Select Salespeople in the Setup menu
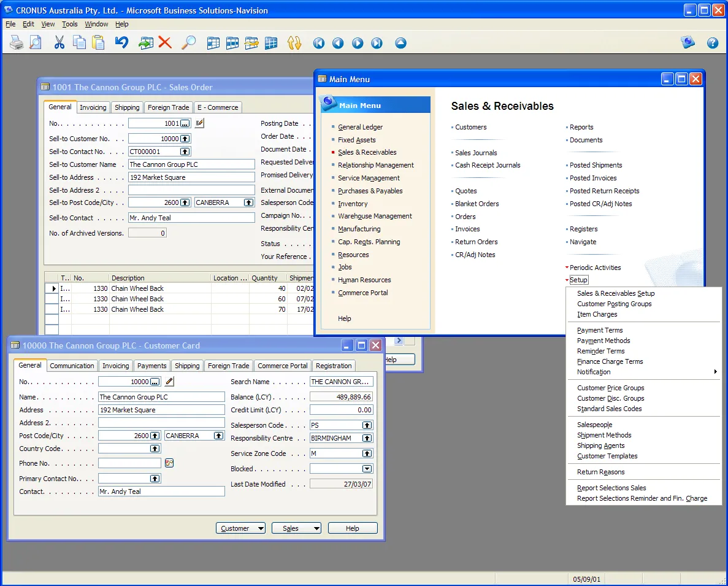This screenshot has width=728, height=586. click(x=594, y=425)
